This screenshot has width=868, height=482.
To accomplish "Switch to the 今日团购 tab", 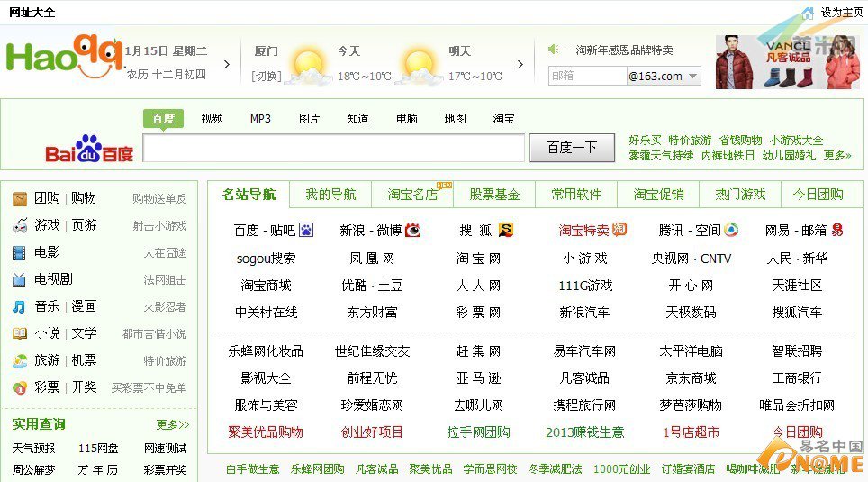I will click(818, 195).
